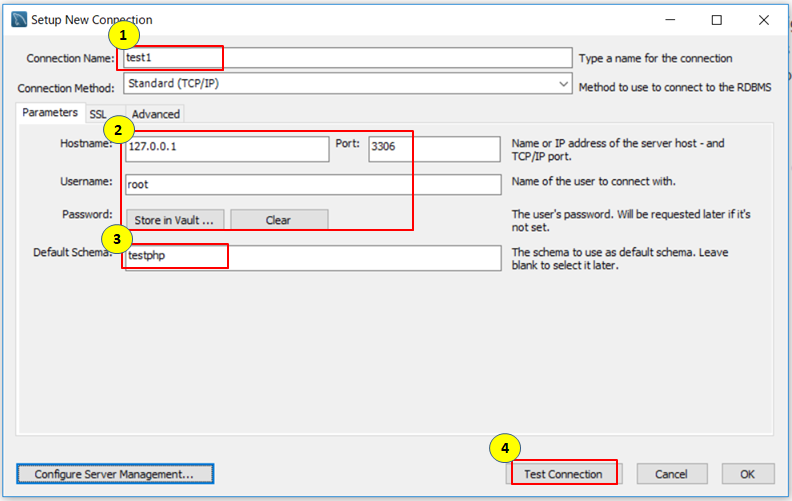Click 'Name of the user to connect with' text

(x=593, y=181)
